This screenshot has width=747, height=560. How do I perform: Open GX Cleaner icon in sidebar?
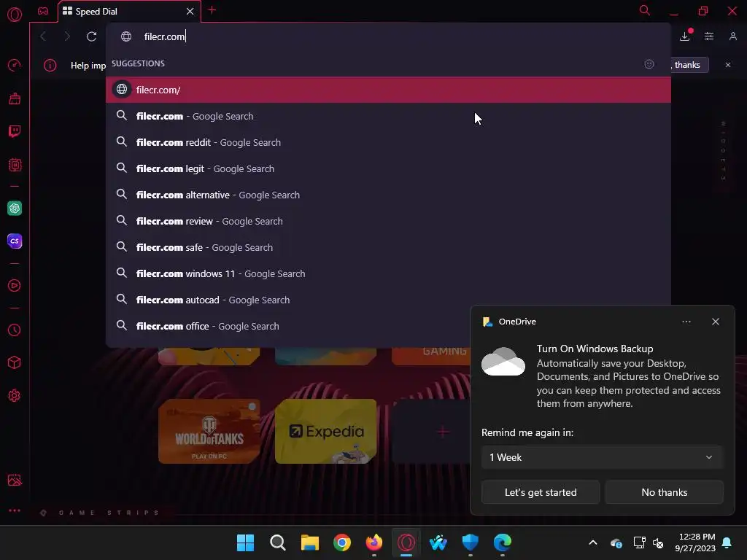point(15,98)
